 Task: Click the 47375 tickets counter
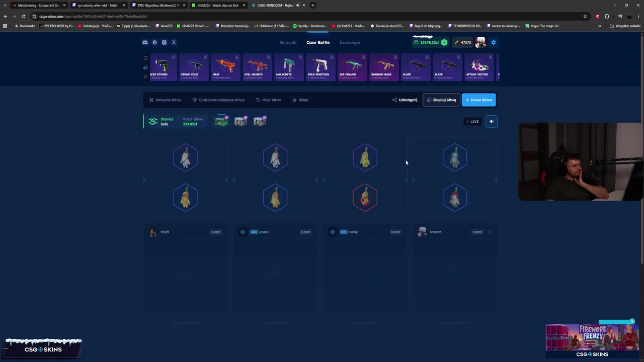(x=462, y=42)
